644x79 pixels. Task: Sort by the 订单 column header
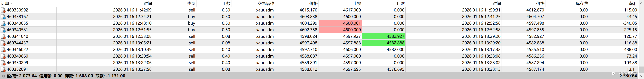coord(5,4)
